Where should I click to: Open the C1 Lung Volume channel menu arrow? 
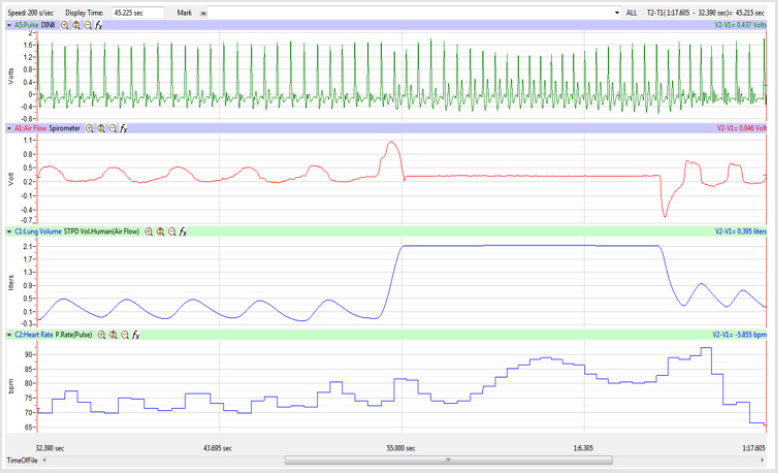(9, 231)
